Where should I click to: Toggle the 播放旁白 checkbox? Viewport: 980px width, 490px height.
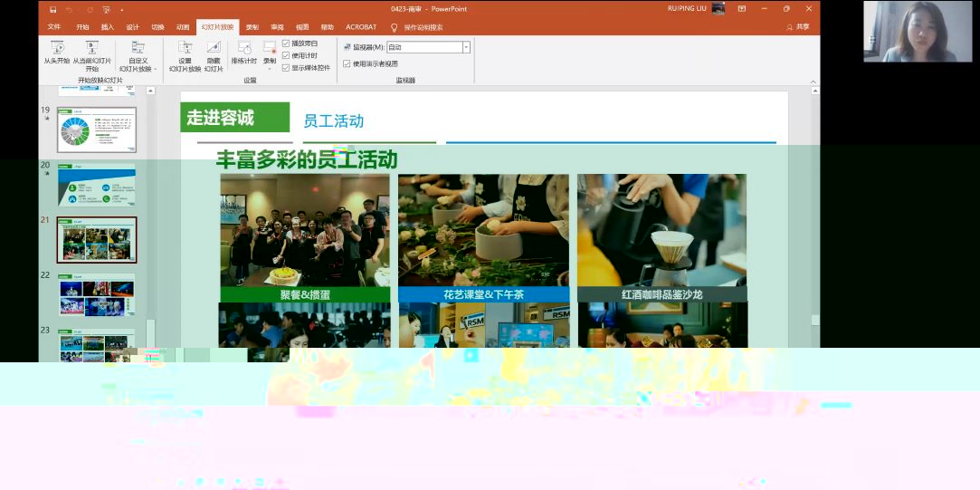point(286,43)
